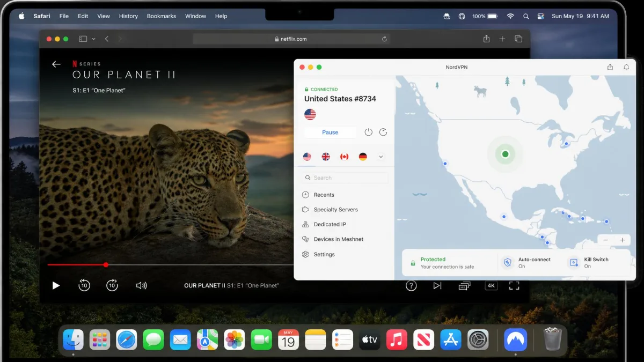Rewind 10 seconds in Netflix player
Viewport: 644px width, 362px height.
tap(84, 285)
